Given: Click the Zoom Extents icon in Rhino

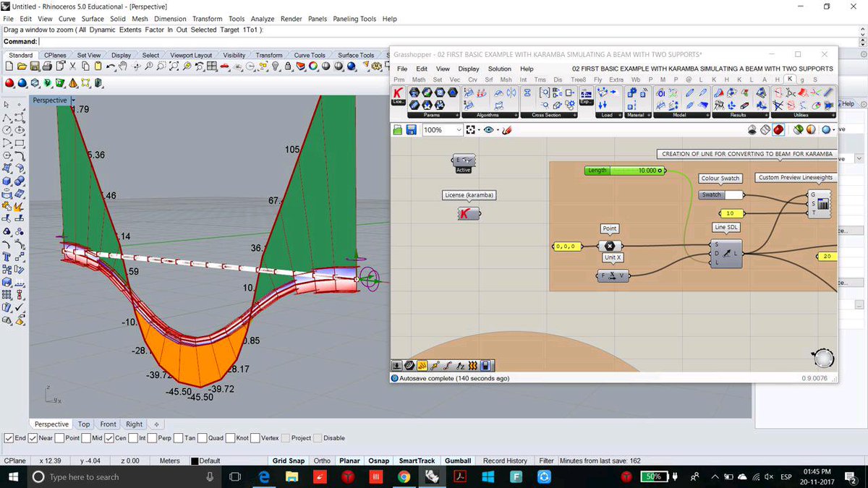Looking at the screenshot, I should [x=174, y=66].
